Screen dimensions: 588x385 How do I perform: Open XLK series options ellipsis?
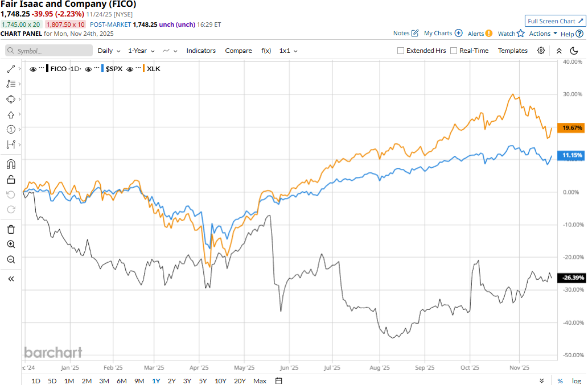click(x=138, y=68)
